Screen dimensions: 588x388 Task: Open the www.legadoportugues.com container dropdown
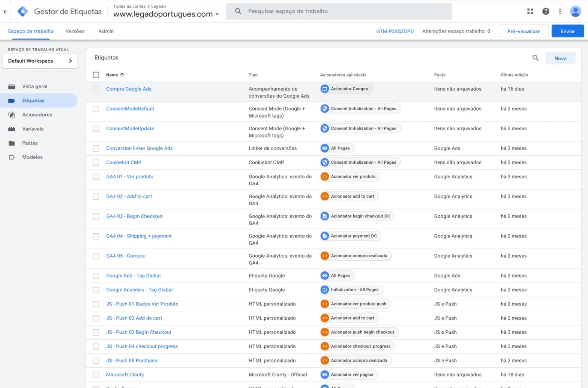[166, 14]
